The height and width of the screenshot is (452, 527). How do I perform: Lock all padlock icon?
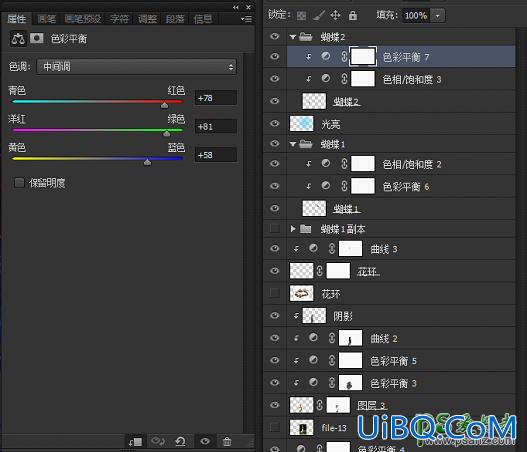353,15
